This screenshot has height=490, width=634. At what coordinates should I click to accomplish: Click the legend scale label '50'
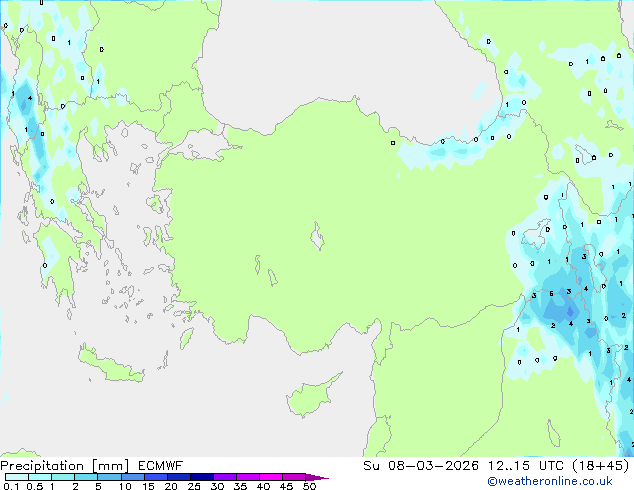pos(310,486)
